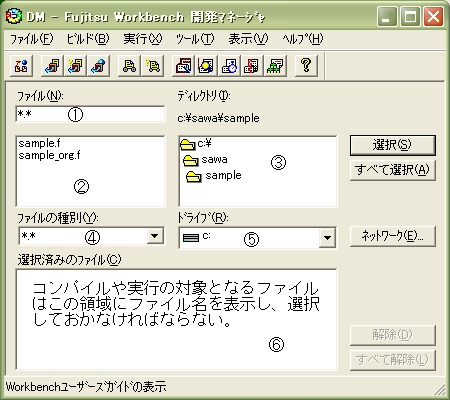This screenshot has height=400, width=450.
Task: Click the yellow cart icon with question mark
Action: [x=152, y=65]
